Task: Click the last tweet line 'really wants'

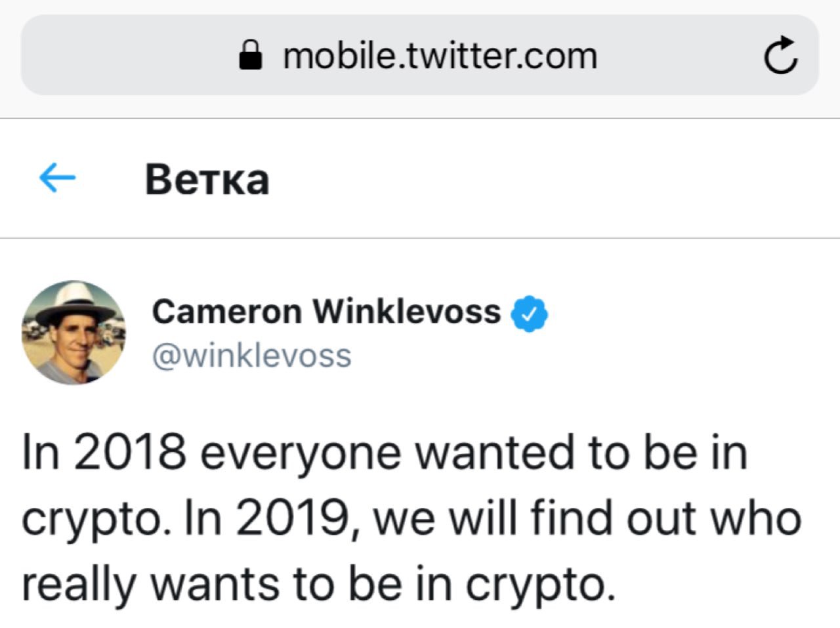Action: click(x=318, y=584)
